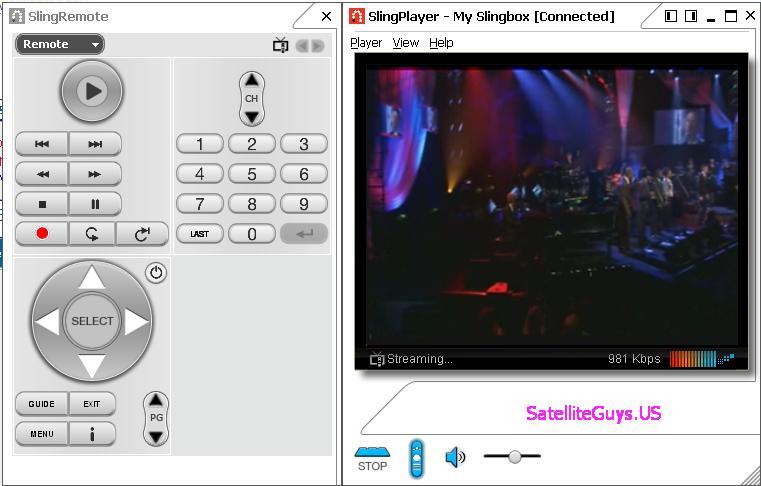
Task: Start recording with the red record button
Action: (42, 234)
